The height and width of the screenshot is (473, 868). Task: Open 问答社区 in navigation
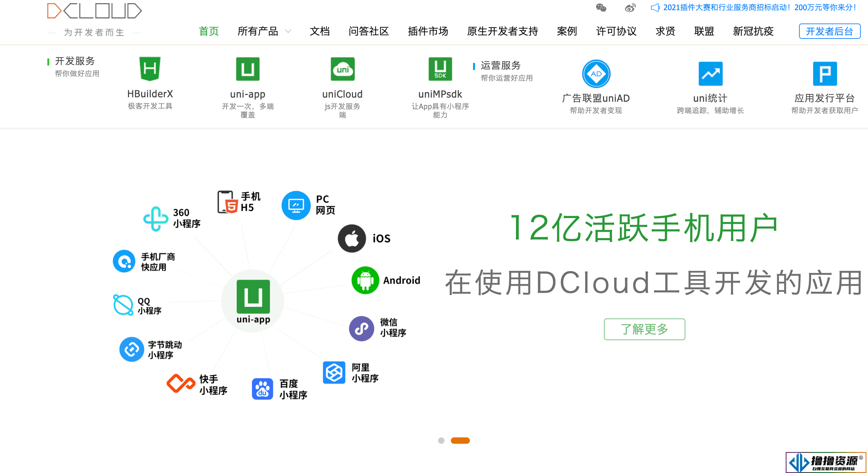tap(369, 31)
